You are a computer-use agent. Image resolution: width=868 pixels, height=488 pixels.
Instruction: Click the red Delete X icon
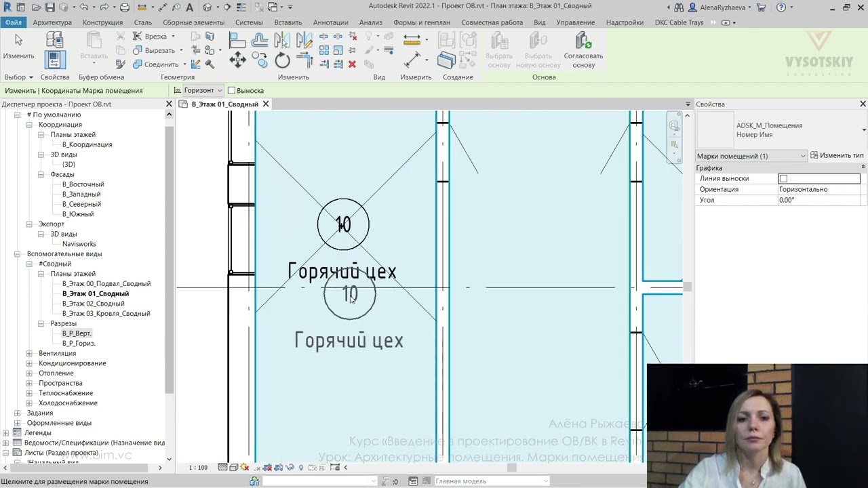tap(352, 64)
